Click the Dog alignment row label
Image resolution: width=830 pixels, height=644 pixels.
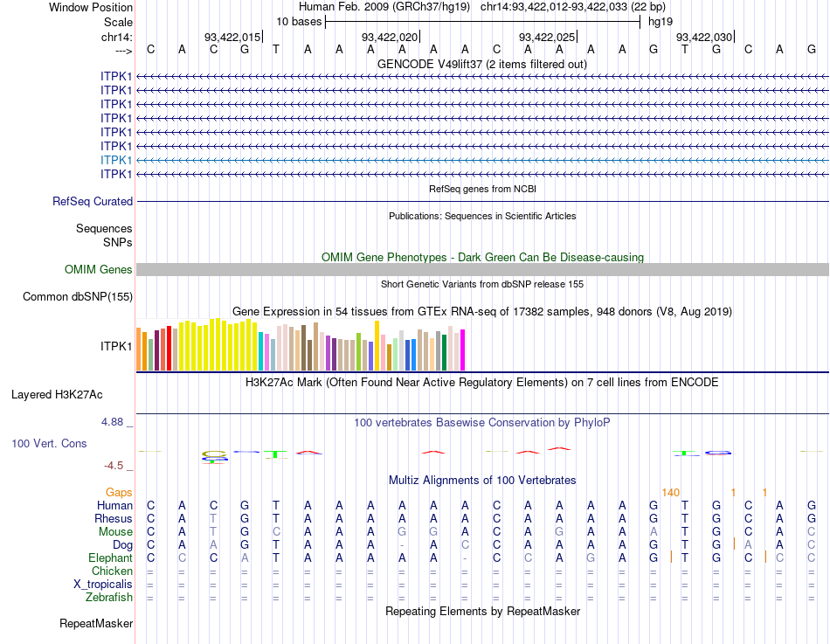[x=123, y=545]
